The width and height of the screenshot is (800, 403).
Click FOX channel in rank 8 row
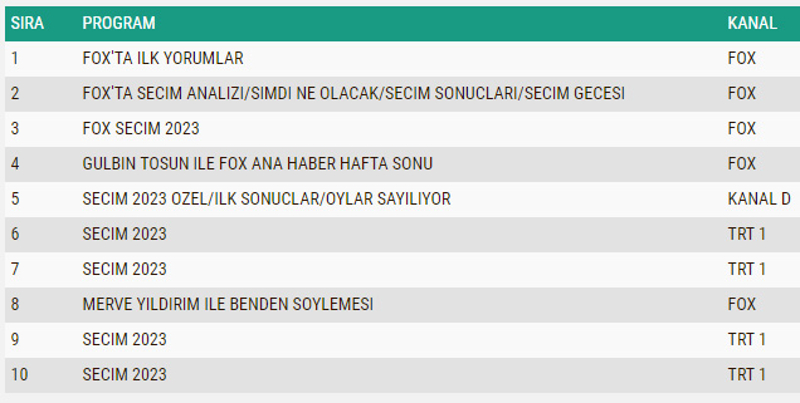[x=742, y=305]
